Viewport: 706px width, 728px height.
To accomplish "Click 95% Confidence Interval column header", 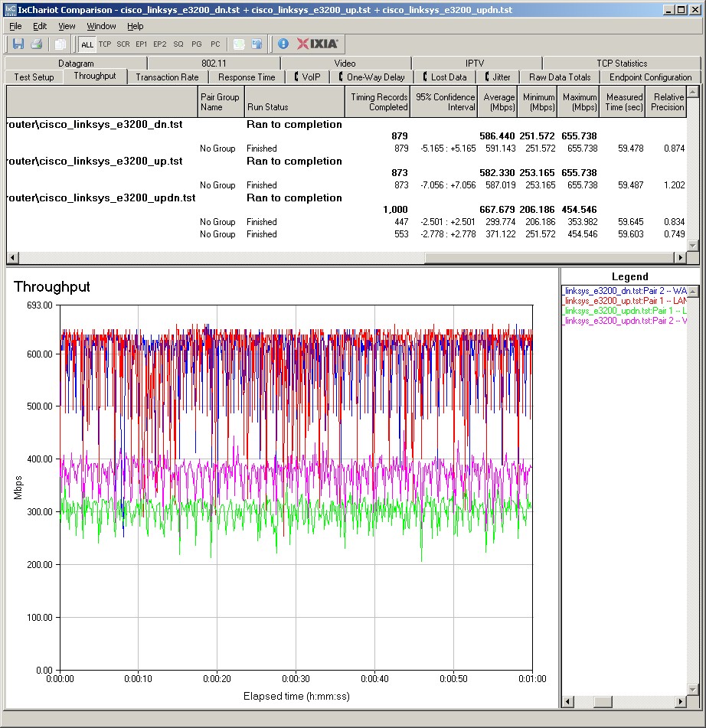I will pyautogui.click(x=444, y=102).
